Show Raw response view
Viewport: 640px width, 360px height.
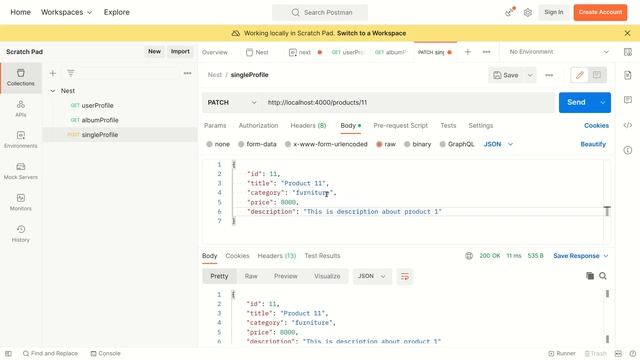tap(251, 276)
